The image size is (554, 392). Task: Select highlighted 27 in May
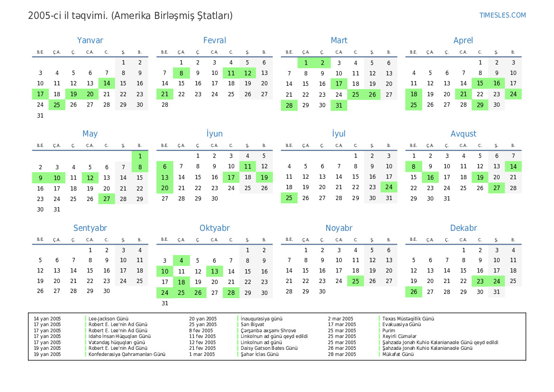(x=107, y=199)
